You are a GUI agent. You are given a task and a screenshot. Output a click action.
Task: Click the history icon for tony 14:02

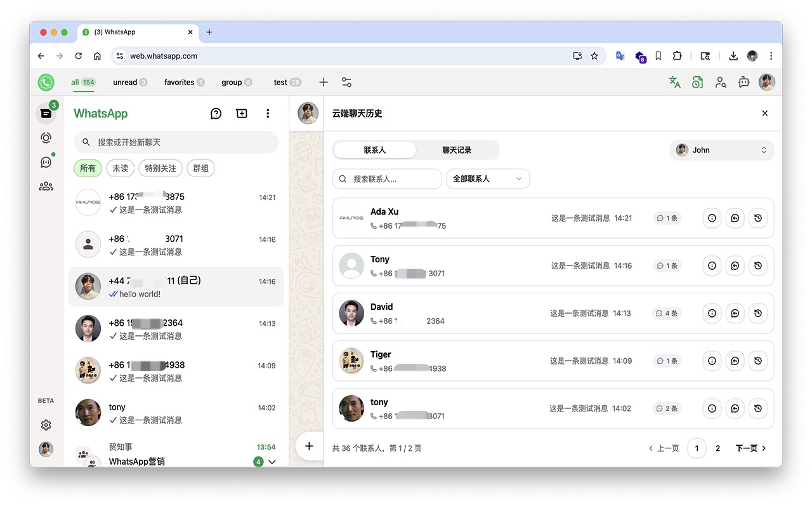tap(758, 408)
